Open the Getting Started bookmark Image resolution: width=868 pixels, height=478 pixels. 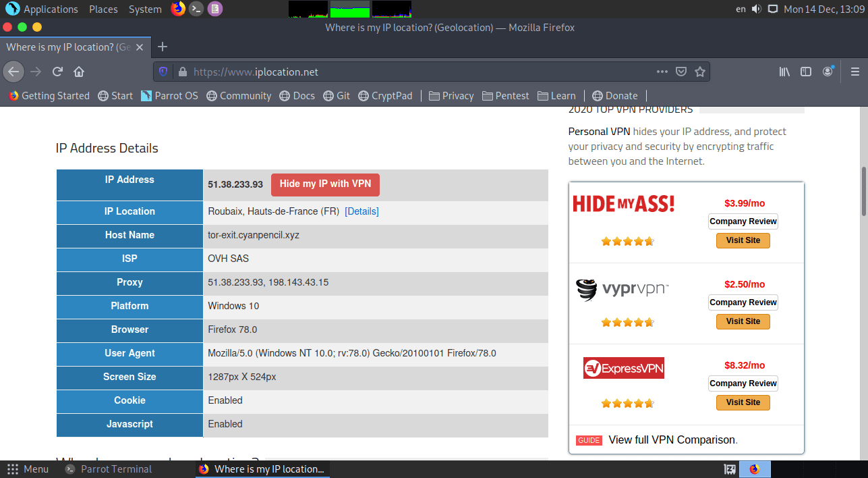(x=49, y=96)
